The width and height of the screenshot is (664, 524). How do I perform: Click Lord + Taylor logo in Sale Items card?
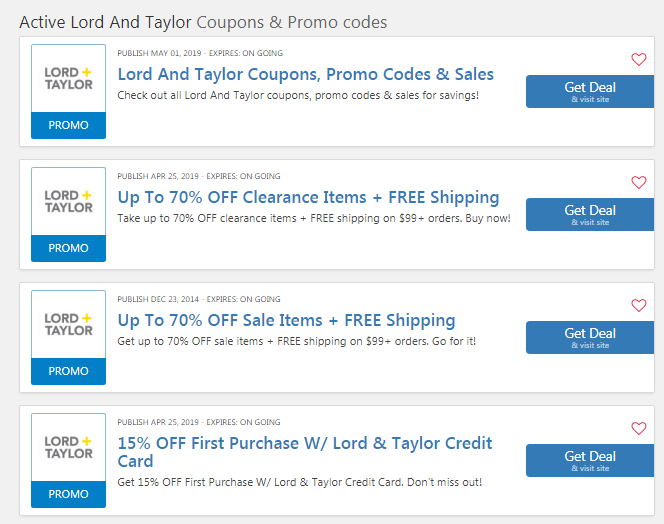pos(68,324)
